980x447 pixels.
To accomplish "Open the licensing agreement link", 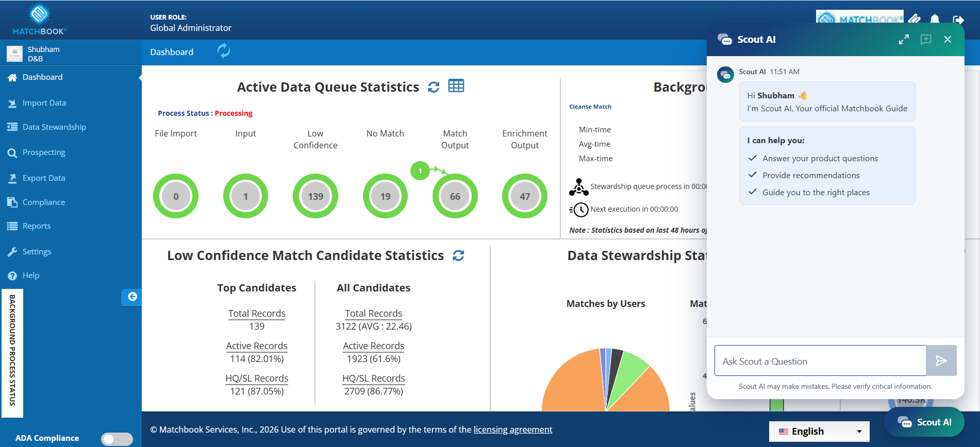I will [513, 429].
